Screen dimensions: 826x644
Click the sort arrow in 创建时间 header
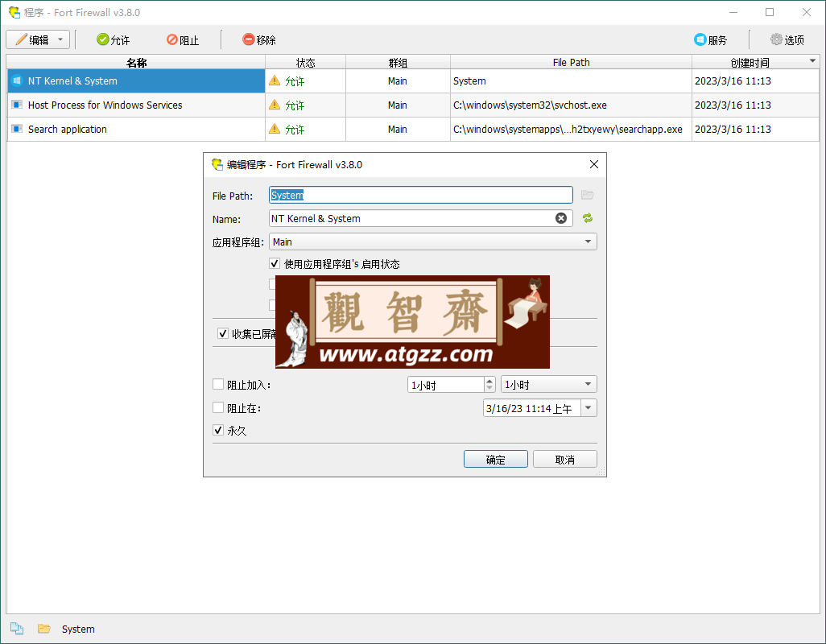point(812,61)
